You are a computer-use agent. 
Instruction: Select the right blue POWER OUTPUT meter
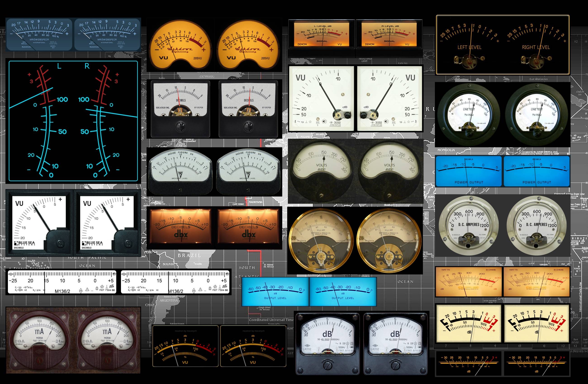click(x=537, y=171)
